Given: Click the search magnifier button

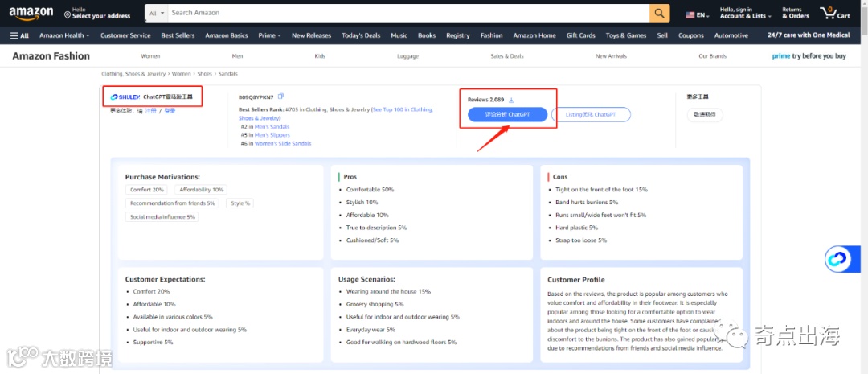Looking at the screenshot, I should 659,13.
